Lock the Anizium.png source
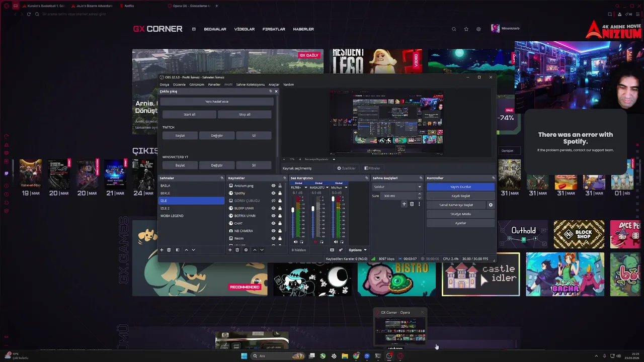 click(280, 186)
